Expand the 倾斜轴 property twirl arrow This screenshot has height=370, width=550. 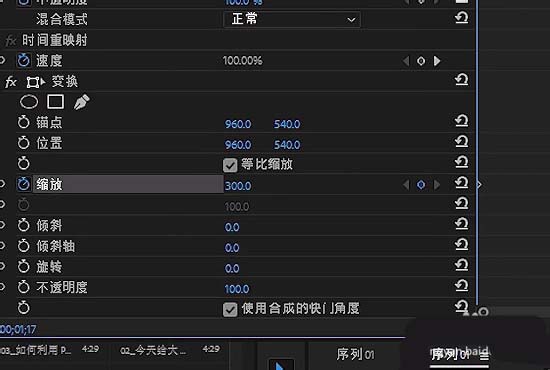coord(2,245)
